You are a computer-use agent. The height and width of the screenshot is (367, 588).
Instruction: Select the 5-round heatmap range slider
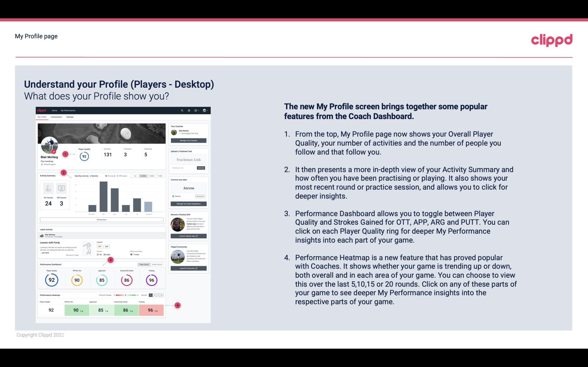click(151, 295)
